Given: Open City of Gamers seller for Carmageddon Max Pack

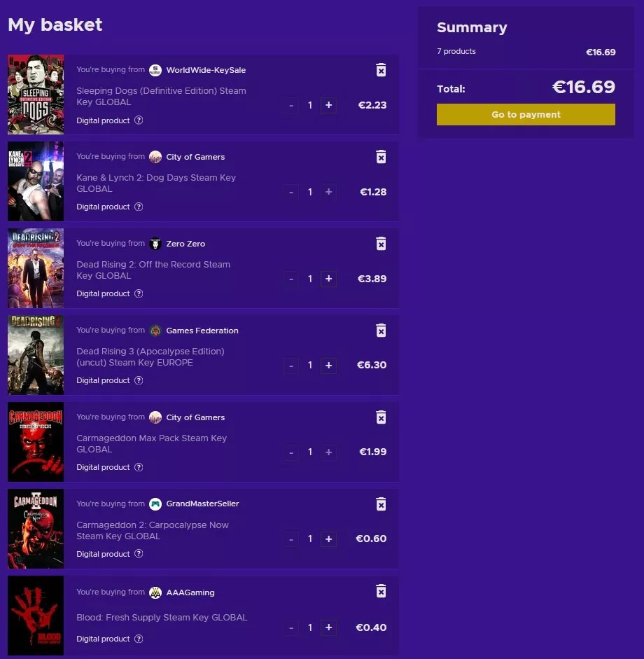Looking at the screenshot, I should [195, 417].
